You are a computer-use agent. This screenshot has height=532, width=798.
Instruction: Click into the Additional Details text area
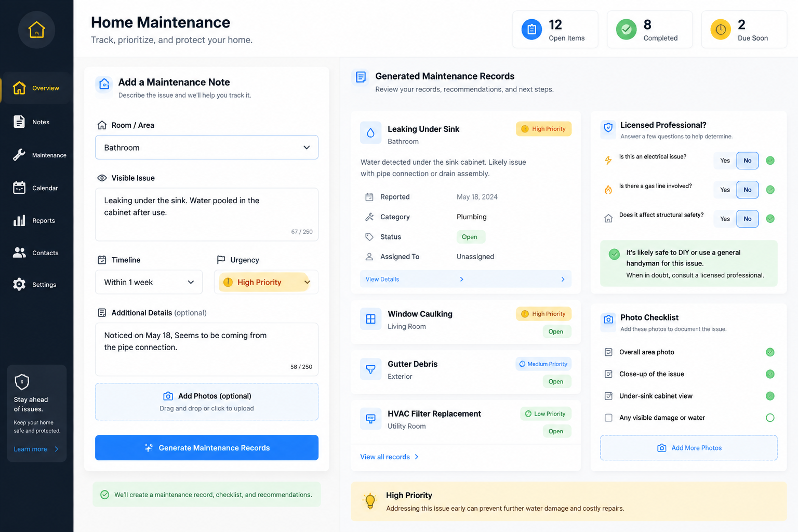tap(207, 349)
